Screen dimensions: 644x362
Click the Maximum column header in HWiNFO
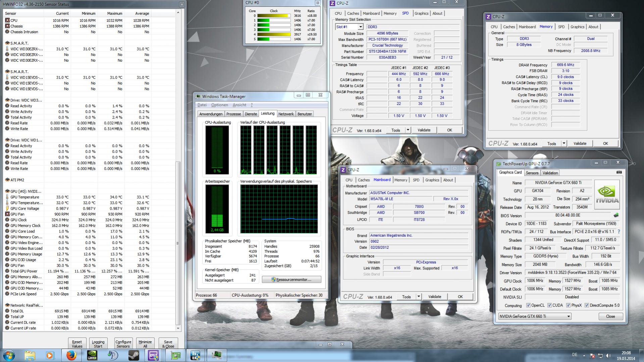111,13
